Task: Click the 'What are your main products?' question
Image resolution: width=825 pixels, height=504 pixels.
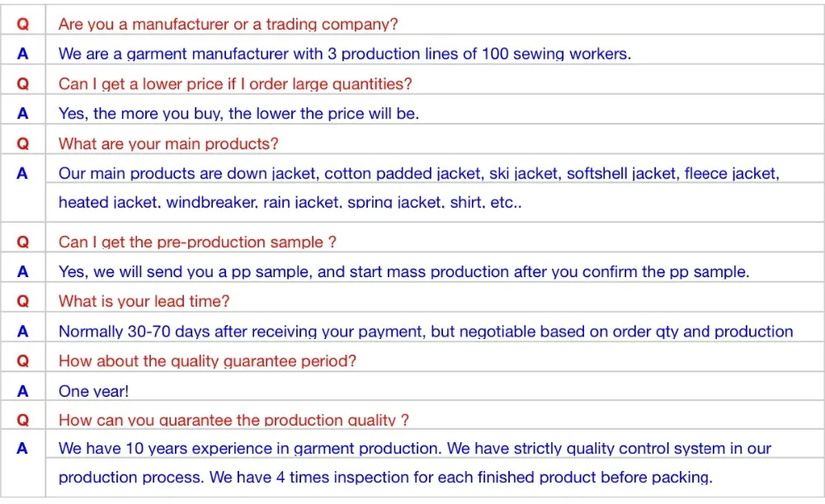Action: point(168,144)
